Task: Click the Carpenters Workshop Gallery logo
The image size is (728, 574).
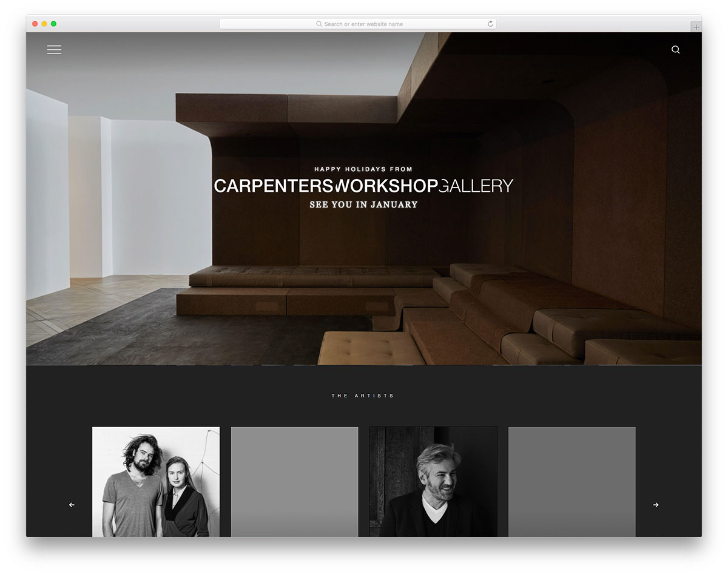Action: (x=364, y=186)
